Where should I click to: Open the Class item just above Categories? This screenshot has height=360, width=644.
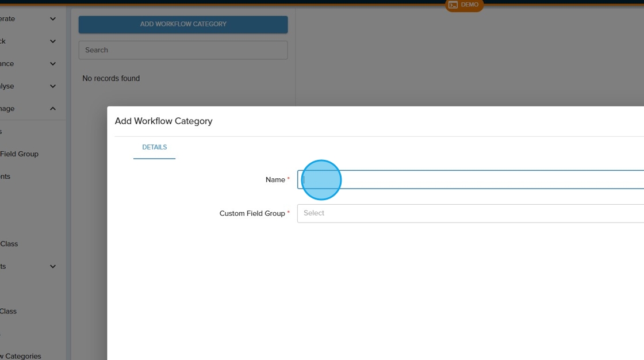pyautogui.click(x=9, y=311)
